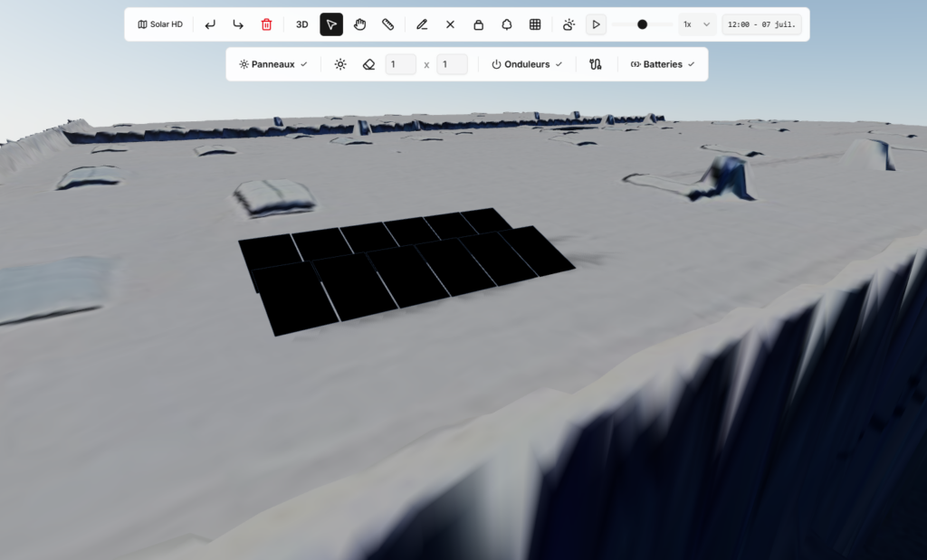The width and height of the screenshot is (927, 560).
Task: Toggle the sun and cloud weather icon
Action: click(569, 24)
